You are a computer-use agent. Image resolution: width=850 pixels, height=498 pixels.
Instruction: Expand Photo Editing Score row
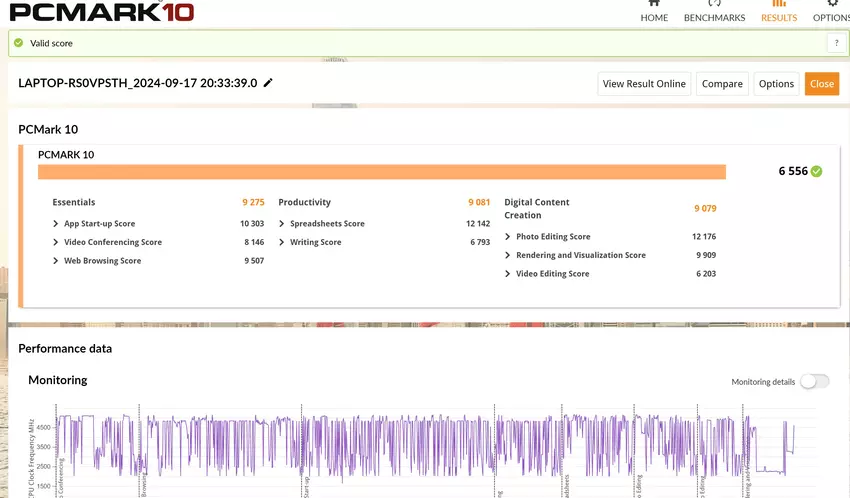508,237
